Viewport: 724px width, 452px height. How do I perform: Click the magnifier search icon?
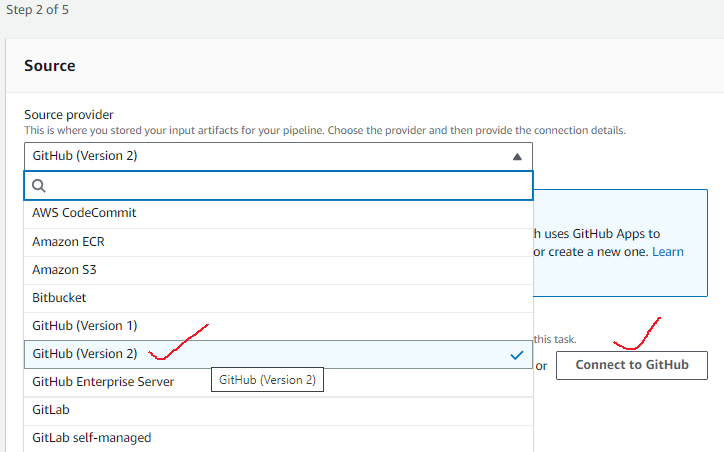(x=39, y=186)
